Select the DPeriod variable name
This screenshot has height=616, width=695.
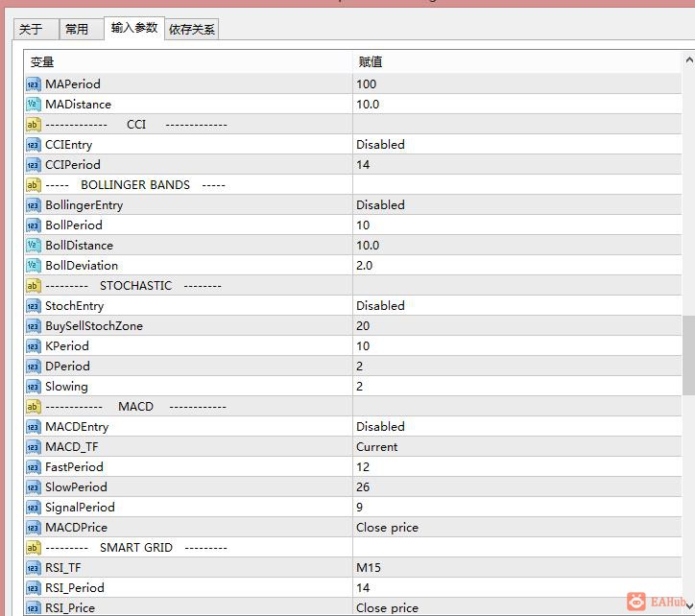click(x=67, y=367)
